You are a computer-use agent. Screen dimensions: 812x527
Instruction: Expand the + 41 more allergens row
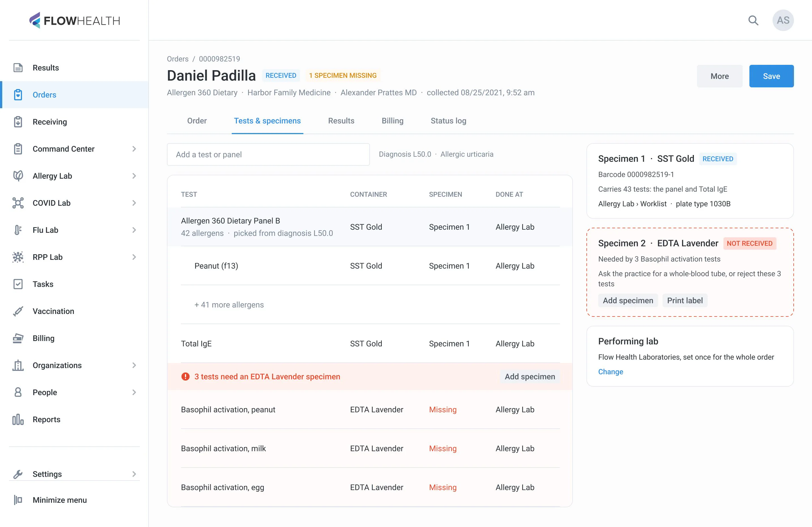370,305
